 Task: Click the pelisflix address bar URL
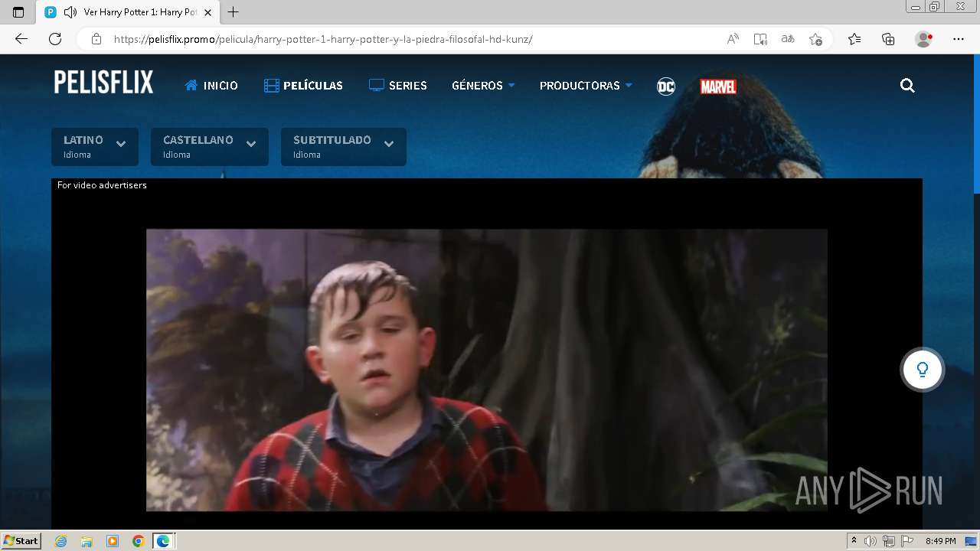[x=323, y=39]
